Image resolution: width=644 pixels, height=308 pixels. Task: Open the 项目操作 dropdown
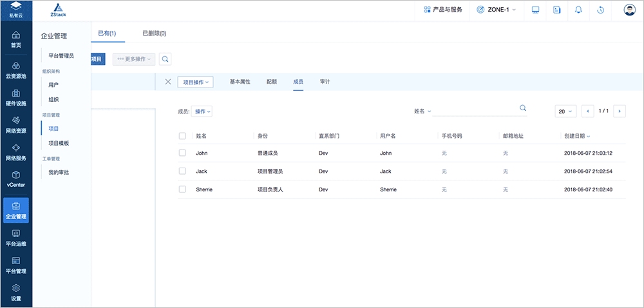[195, 82]
